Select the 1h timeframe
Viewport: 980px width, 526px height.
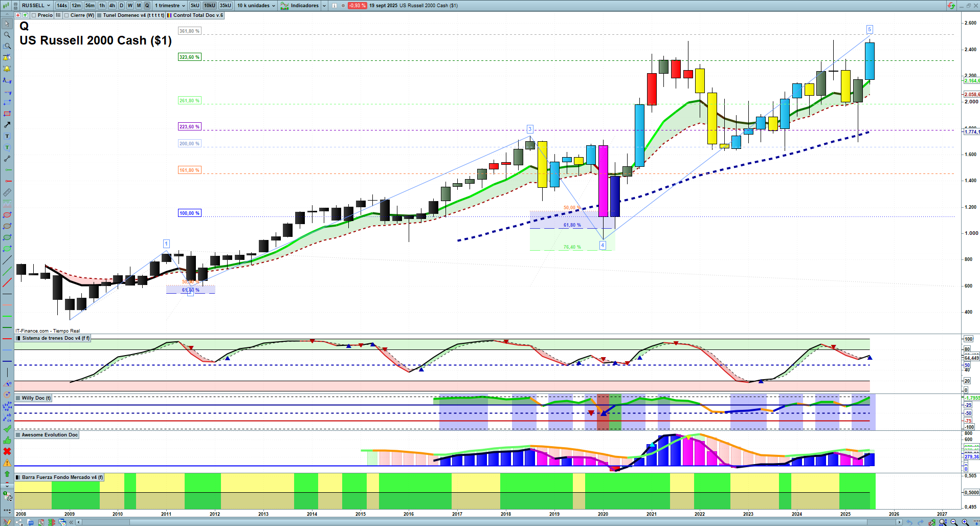tap(102, 6)
